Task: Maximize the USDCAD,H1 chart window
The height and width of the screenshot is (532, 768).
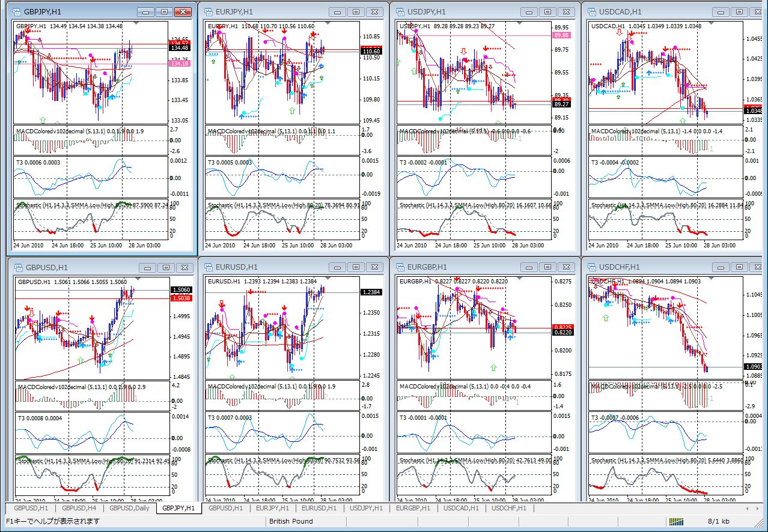Action: pos(739,12)
